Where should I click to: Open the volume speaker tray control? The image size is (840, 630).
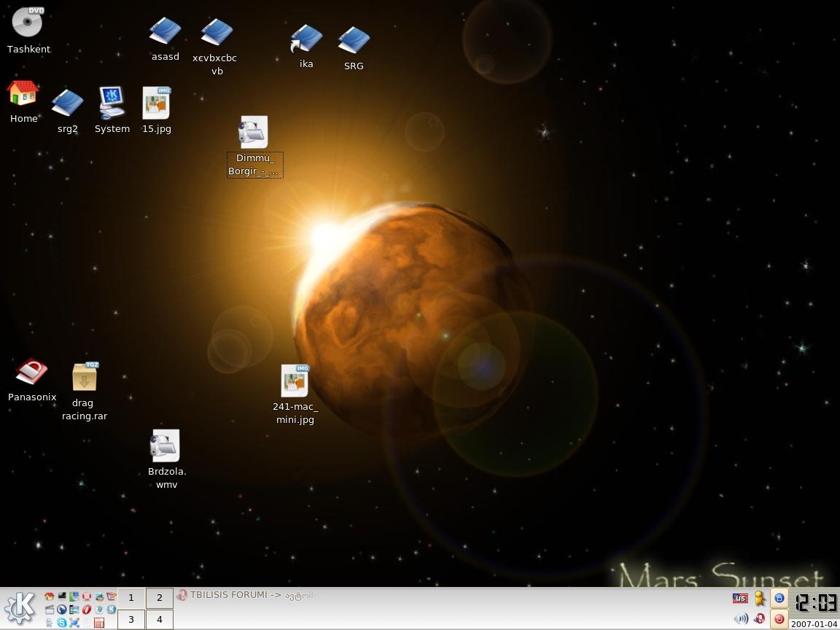pyautogui.click(x=741, y=618)
